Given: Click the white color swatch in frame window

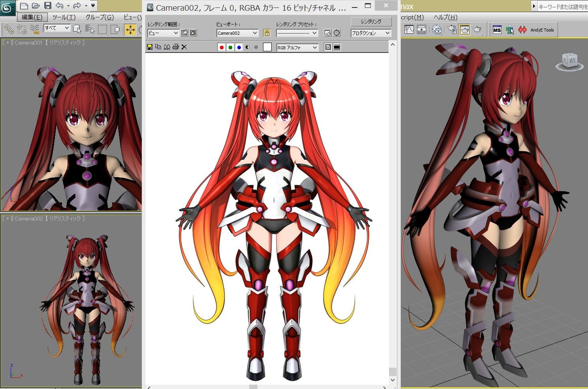Looking at the screenshot, I should point(267,47).
